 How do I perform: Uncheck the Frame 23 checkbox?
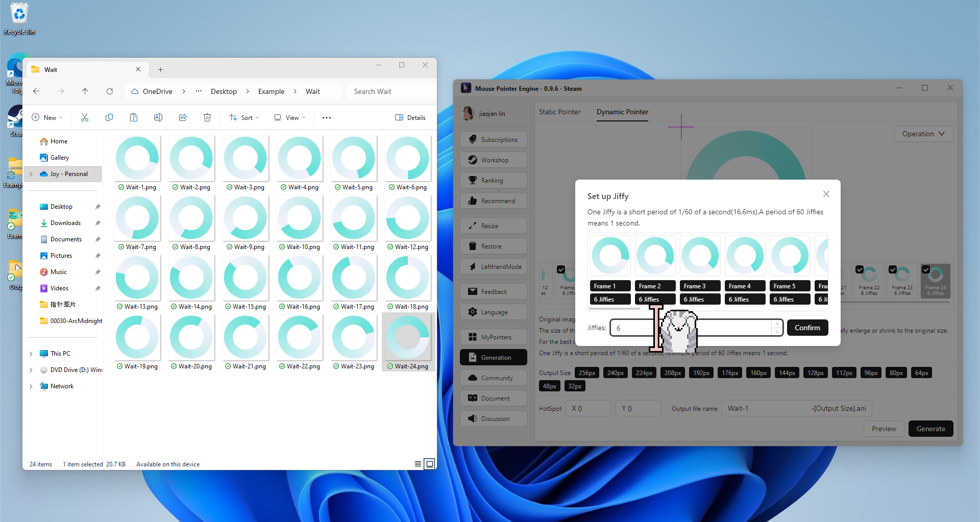pyautogui.click(x=893, y=269)
